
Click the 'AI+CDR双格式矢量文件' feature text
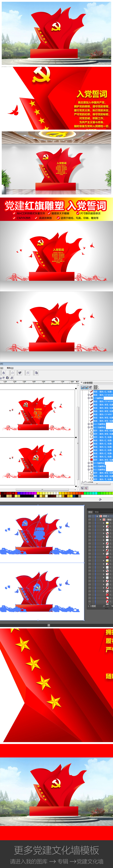(x=31, y=213)
